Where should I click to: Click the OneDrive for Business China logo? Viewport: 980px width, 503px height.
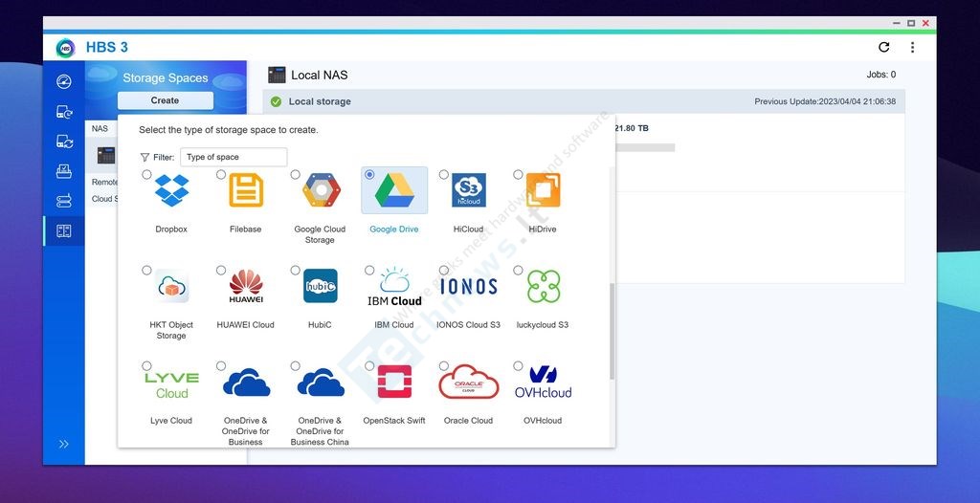coord(321,382)
